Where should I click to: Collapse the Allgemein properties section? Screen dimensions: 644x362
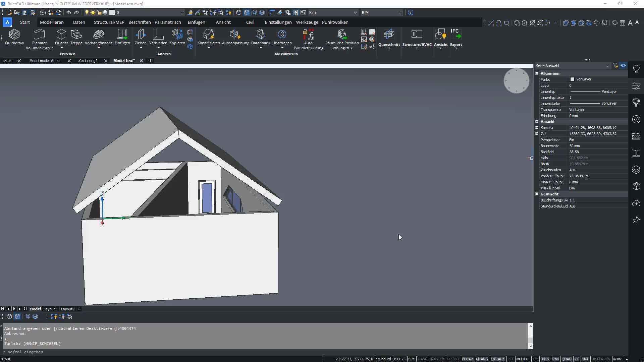click(x=537, y=73)
